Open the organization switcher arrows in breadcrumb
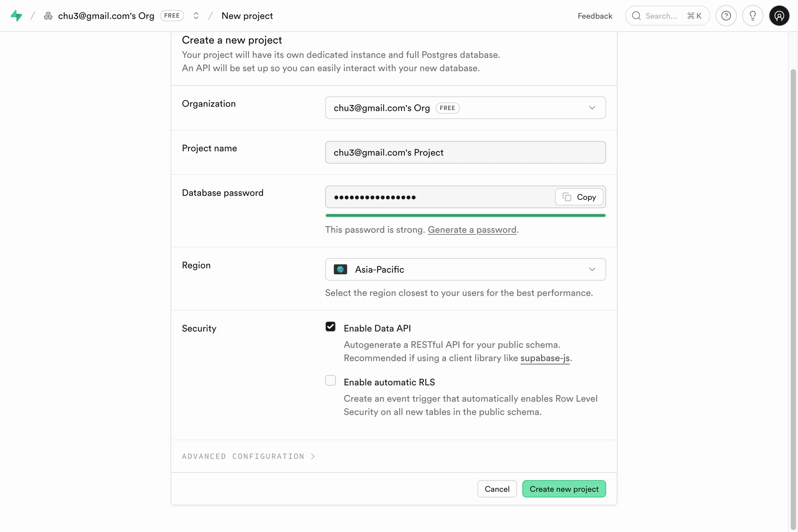Viewport: 798px width, 532px height. pyautogui.click(x=196, y=16)
